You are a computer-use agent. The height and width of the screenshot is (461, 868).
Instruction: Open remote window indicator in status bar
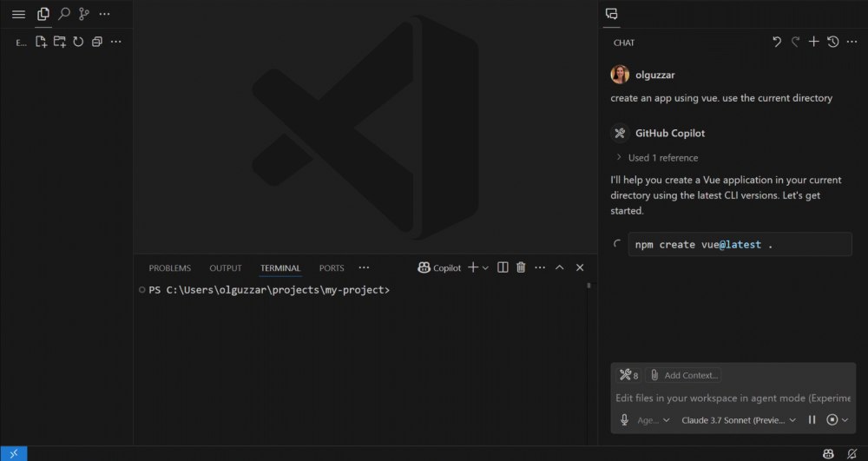pos(13,454)
